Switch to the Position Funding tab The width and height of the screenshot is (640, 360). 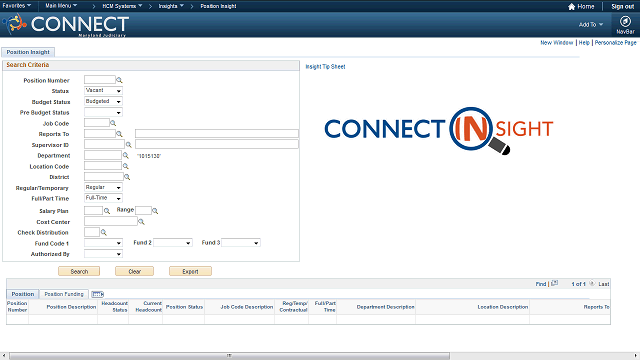coord(64,294)
